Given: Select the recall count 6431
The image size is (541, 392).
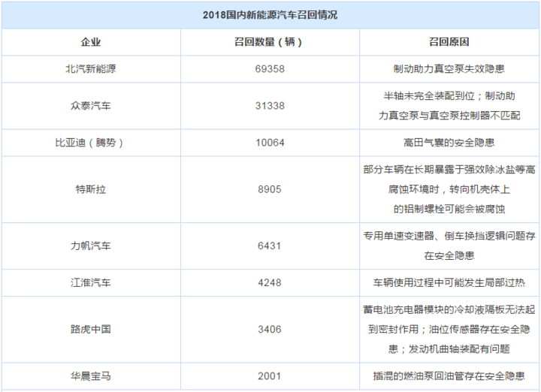Looking at the screenshot, I should 270,246.
